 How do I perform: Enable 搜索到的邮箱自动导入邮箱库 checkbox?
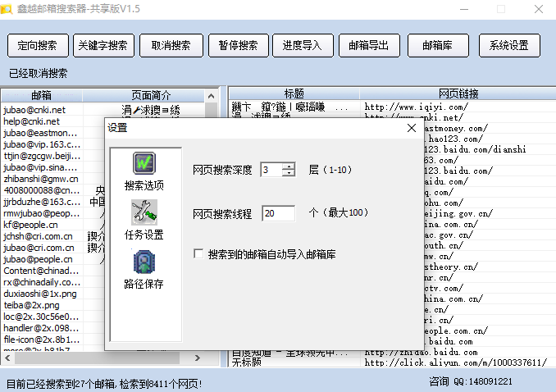(x=198, y=253)
